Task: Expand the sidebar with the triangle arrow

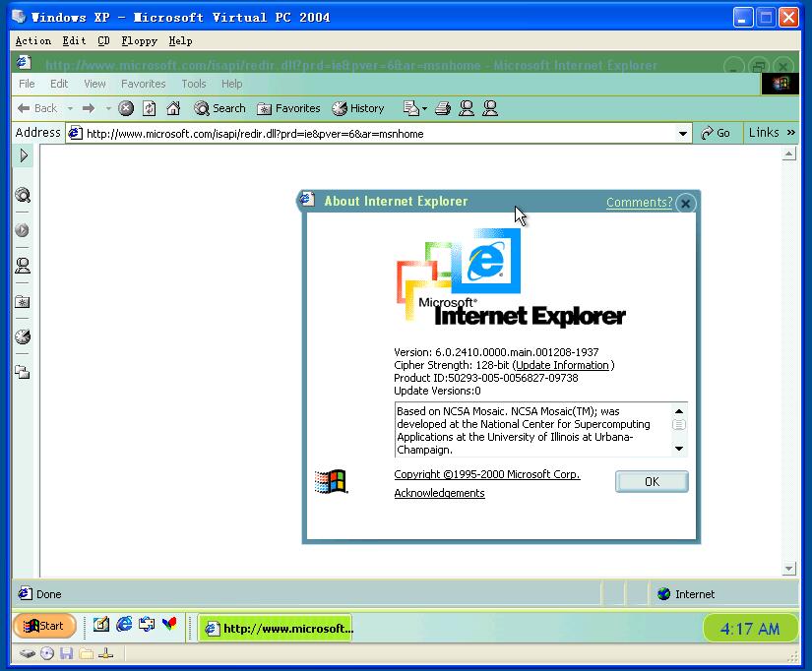Action: [x=24, y=155]
